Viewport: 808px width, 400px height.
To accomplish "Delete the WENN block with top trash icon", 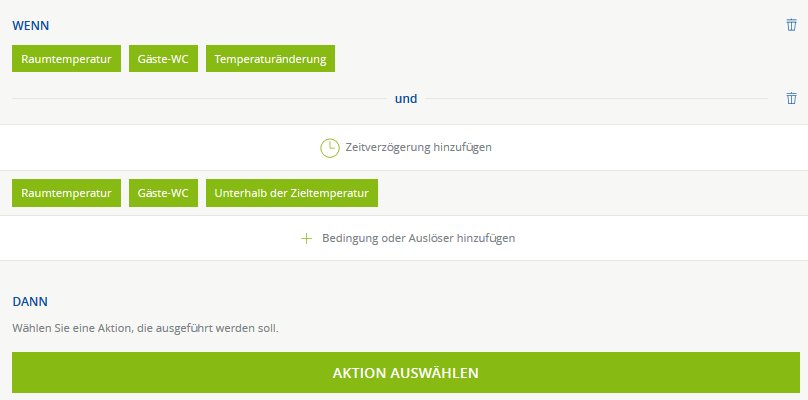I will pyautogui.click(x=792, y=25).
